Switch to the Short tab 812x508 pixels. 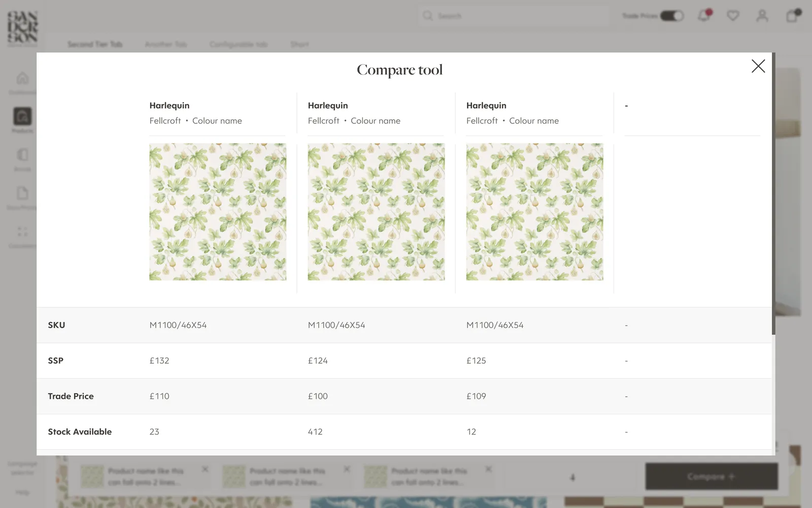pyautogui.click(x=299, y=44)
